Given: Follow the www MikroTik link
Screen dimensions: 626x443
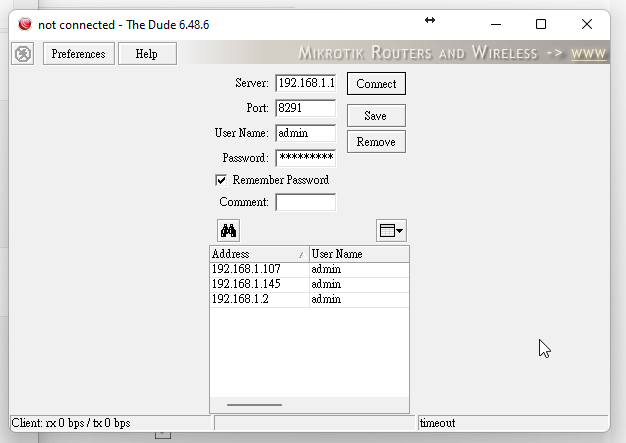Looking at the screenshot, I should click(x=588, y=53).
